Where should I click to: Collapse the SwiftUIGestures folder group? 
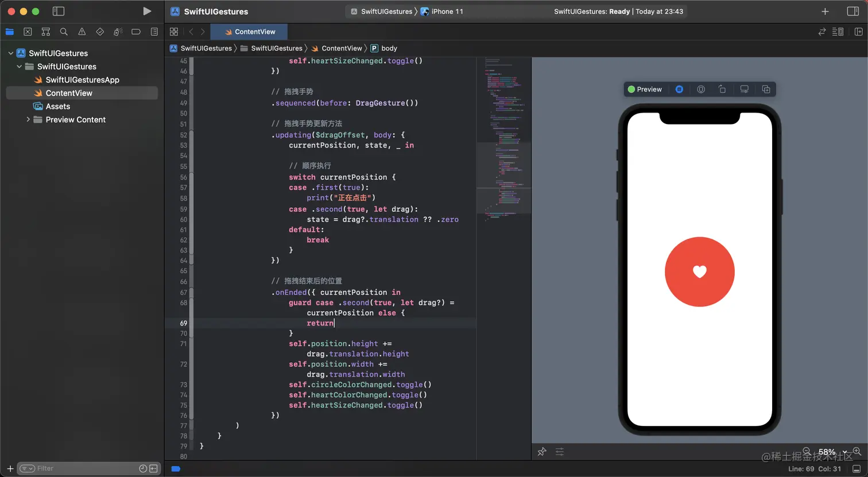20,67
